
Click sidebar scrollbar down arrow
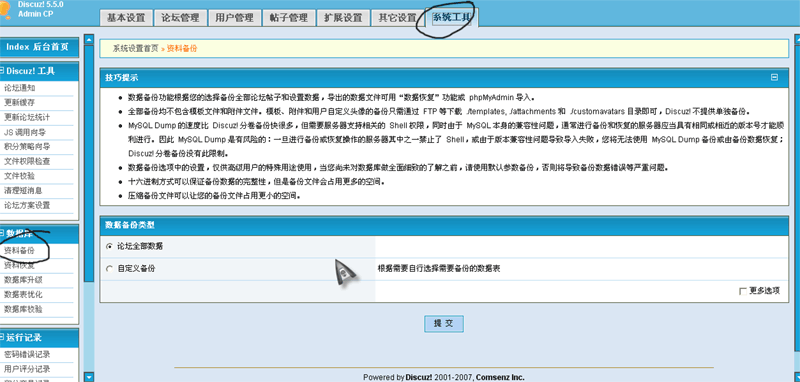click(89, 376)
